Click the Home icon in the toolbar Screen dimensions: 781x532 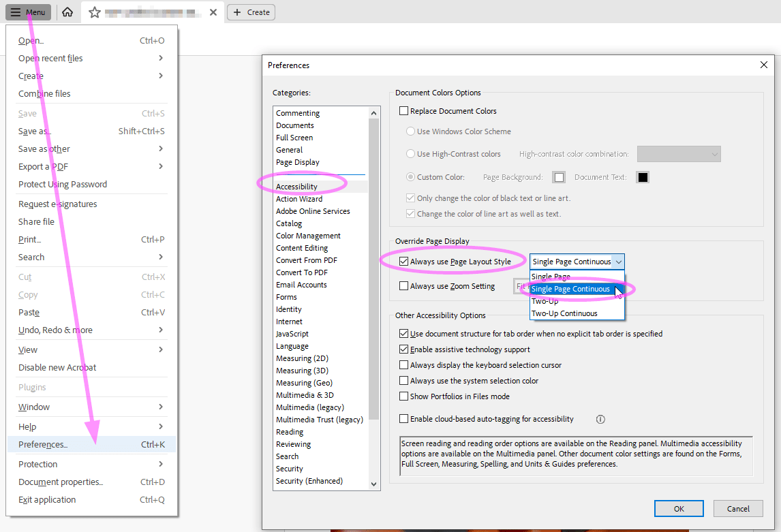click(67, 12)
